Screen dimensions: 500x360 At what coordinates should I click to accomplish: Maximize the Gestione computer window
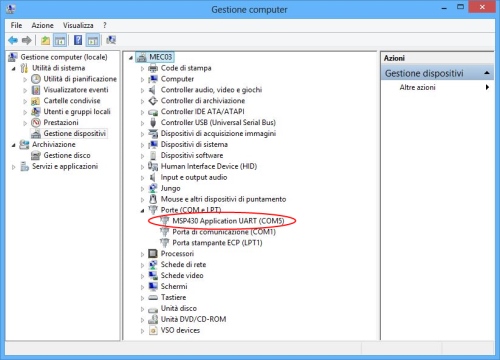pos(460,7)
